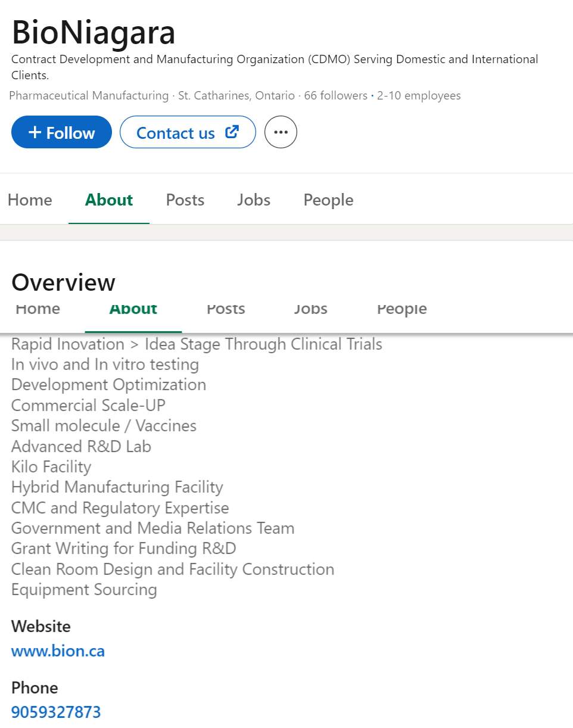Viewport: 573px width, 728px height.
Task: Open the Posts tab
Action: pos(185,200)
